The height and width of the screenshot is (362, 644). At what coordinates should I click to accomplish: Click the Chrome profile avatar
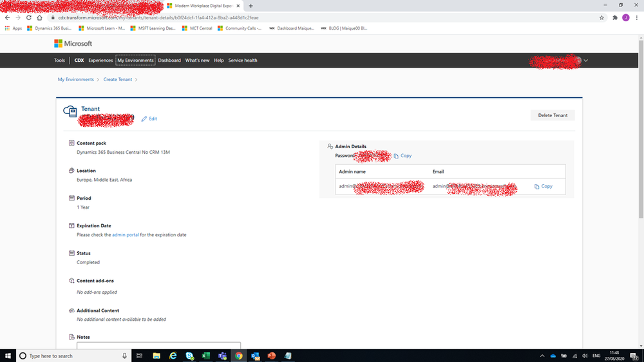click(x=625, y=17)
